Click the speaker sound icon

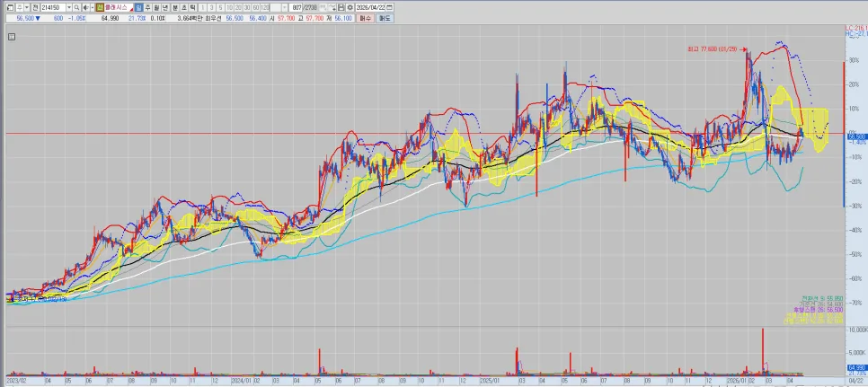click(x=85, y=8)
